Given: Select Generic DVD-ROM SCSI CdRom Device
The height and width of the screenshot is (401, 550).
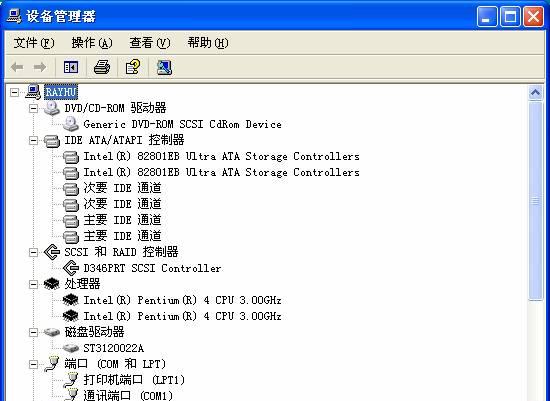Looking at the screenshot, I should [x=182, y=124].
